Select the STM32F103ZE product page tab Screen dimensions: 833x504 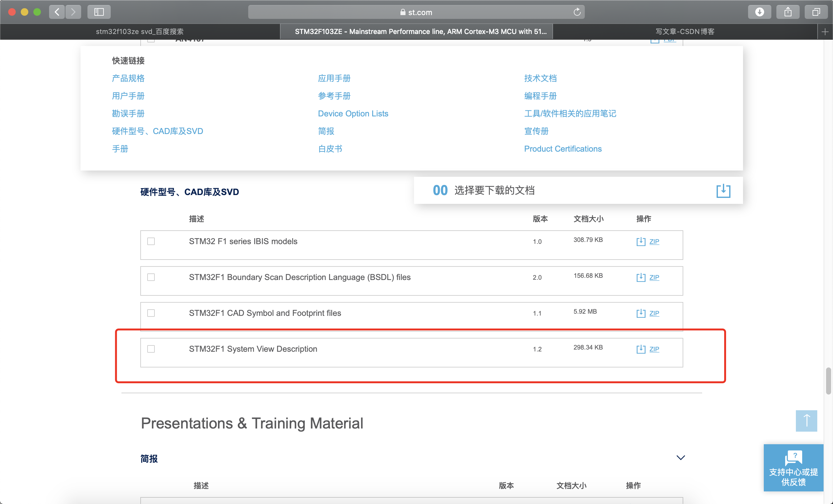click(x=416, y=31)
